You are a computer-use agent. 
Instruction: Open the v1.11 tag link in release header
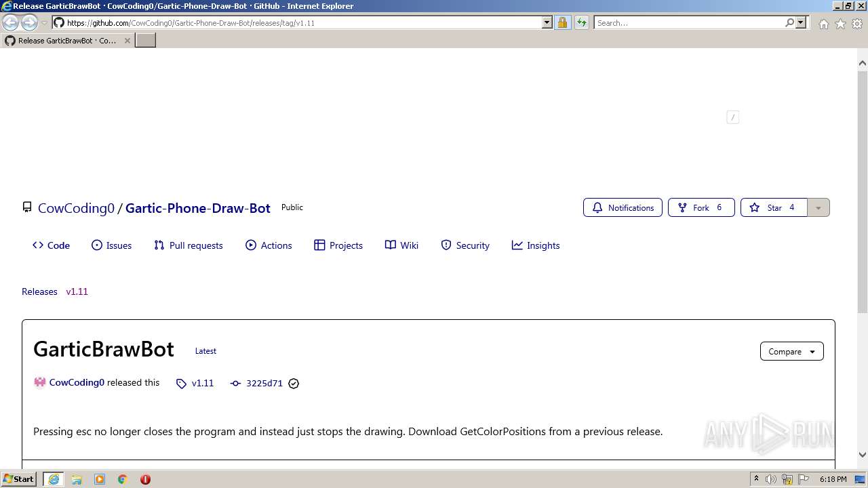point(203,384)
